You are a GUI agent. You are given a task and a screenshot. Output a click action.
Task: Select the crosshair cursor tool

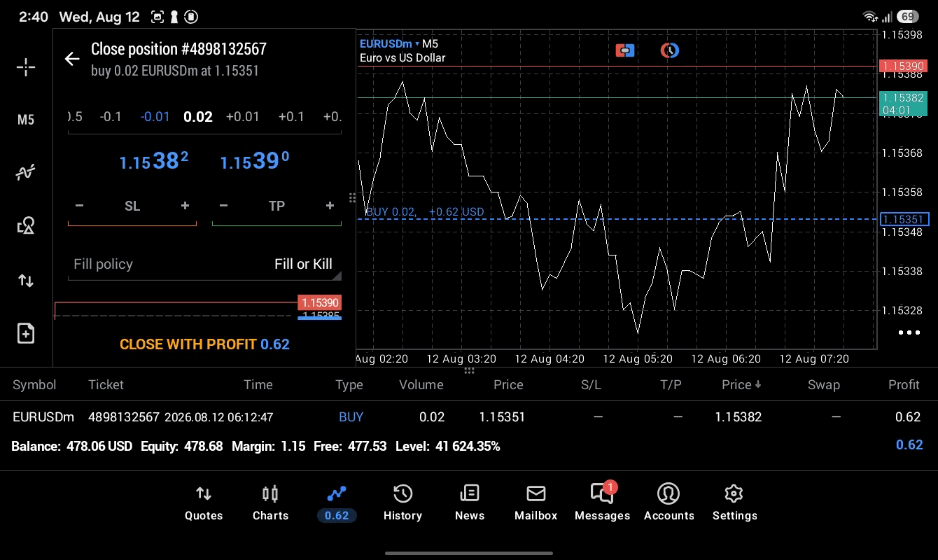pyautogui.click(x=26, y=67)
